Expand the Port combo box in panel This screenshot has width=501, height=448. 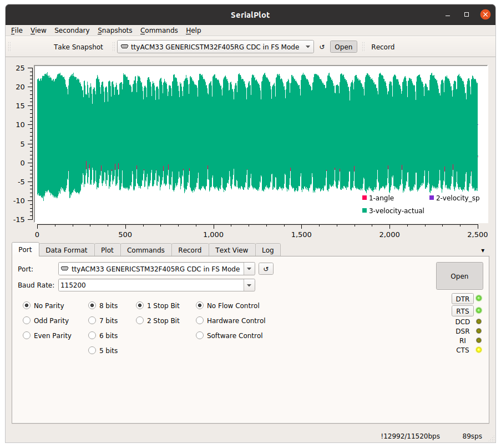[249, 269]
